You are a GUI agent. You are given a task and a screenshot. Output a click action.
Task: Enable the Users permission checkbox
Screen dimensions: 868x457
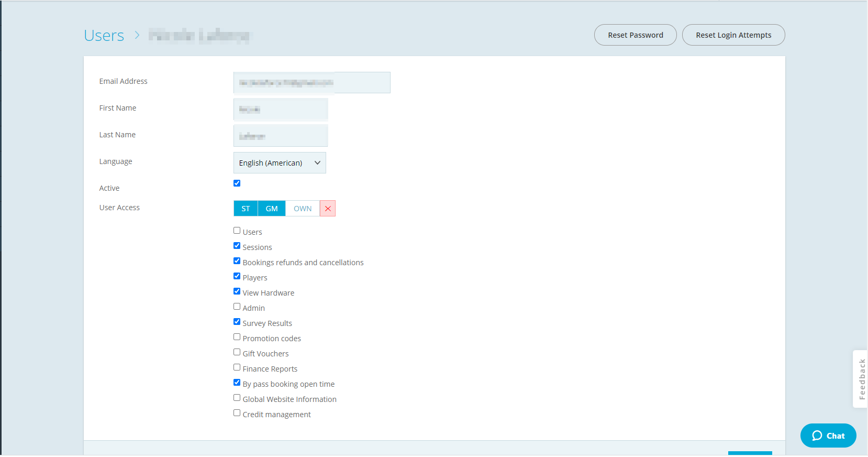click(237, 231)
